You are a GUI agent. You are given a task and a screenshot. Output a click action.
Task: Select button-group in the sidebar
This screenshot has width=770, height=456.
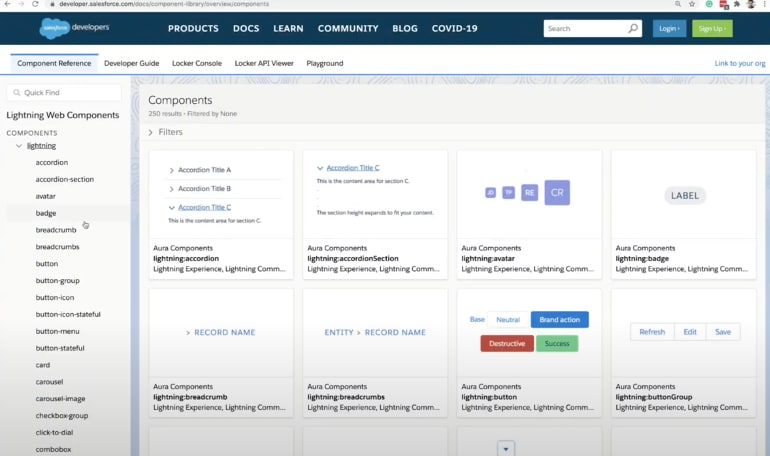click(x=57, y=281)
